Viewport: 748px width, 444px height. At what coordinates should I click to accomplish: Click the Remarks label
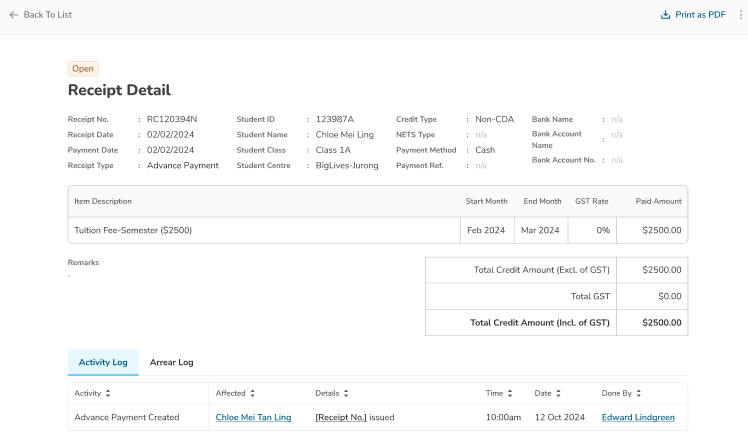click(83, 263)
